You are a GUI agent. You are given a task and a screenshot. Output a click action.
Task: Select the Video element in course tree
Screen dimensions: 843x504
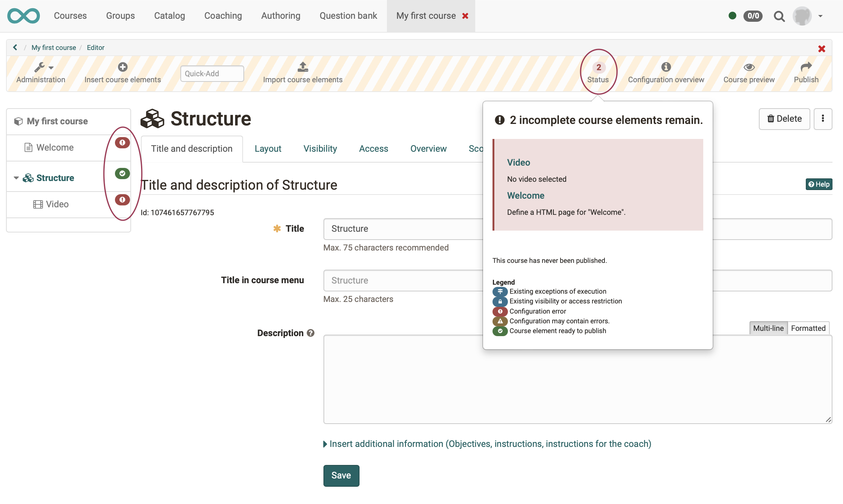[57, 204]
